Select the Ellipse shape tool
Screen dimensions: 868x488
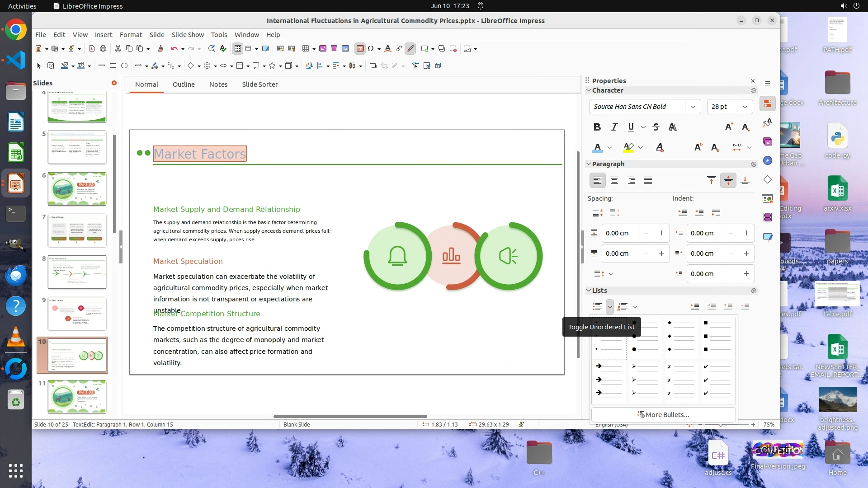(x=124, y=66)
